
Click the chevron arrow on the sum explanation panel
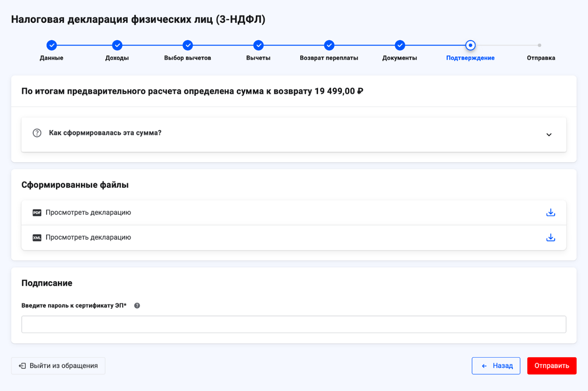click(549, 135)
